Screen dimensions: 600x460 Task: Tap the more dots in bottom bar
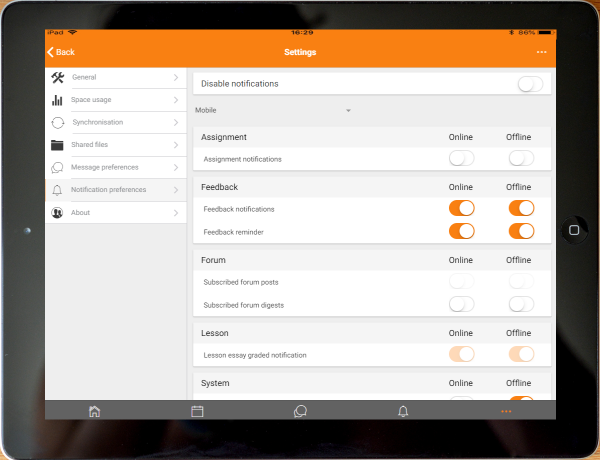pos(506,411)
